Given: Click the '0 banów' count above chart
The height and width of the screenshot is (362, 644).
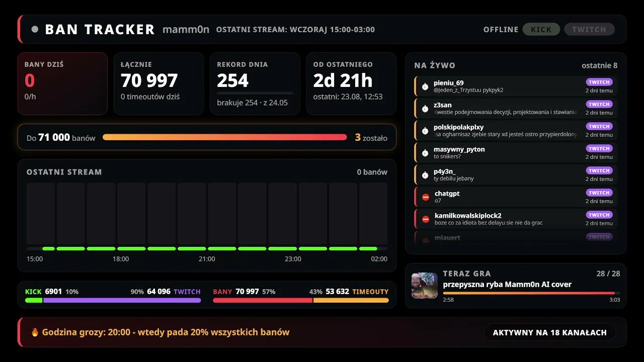Looking at the screenshot, I should click(372, 172).
